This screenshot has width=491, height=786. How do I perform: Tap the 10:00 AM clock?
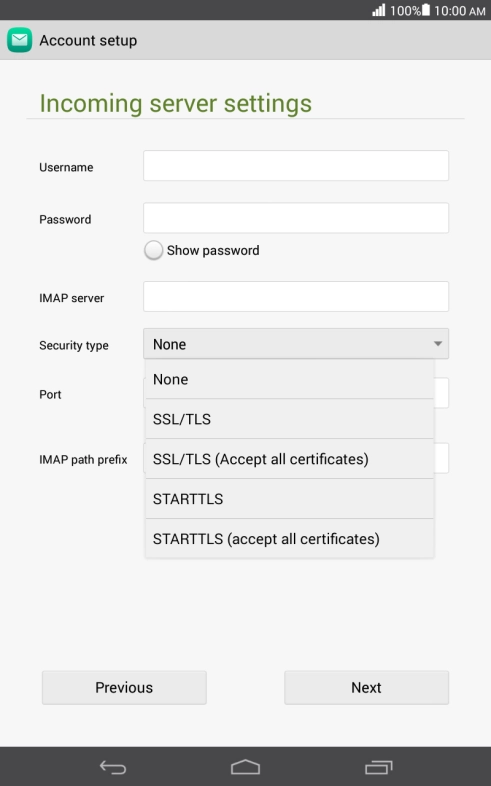[459, 11]
